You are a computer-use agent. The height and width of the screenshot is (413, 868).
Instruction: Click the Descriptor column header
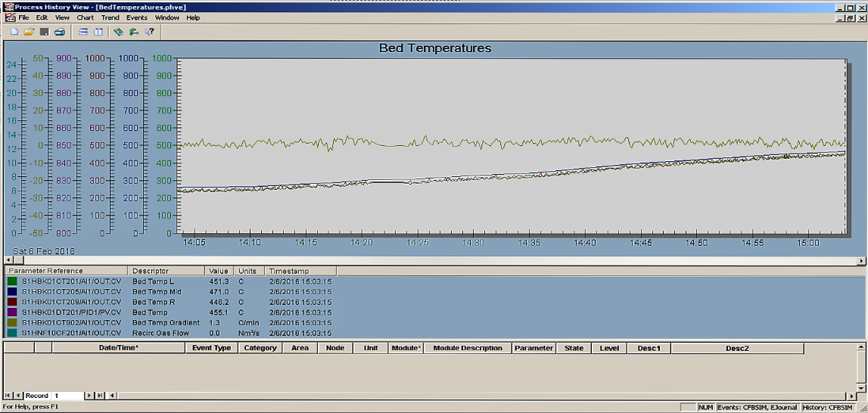pos(166,271)
